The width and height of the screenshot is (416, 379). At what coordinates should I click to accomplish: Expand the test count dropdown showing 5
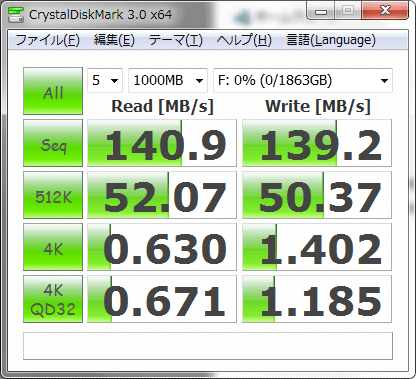[105, 80]
